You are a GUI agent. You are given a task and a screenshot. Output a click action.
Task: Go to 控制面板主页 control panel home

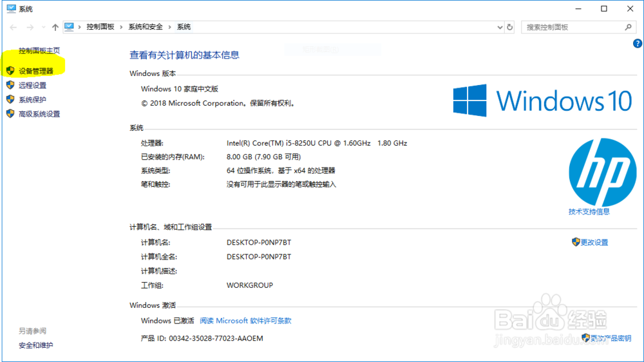click(x=39, y=50)
